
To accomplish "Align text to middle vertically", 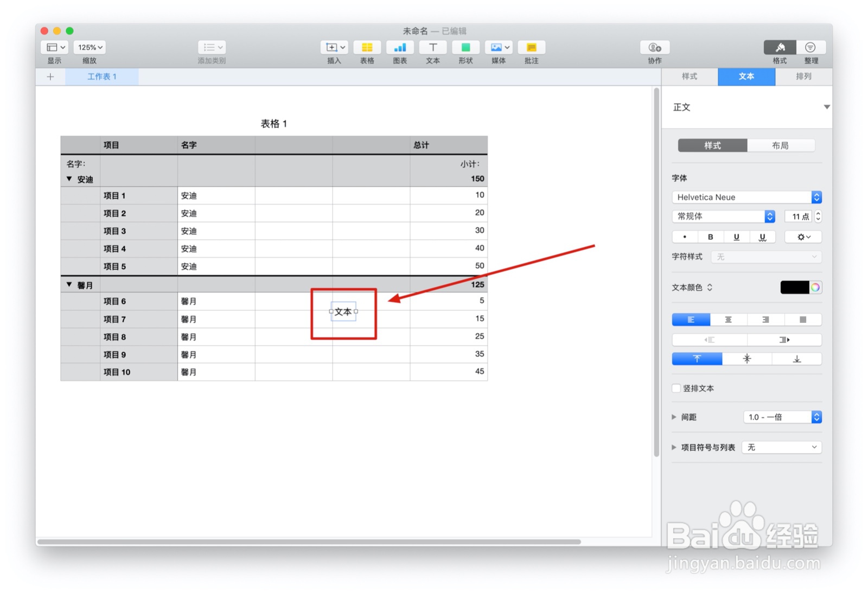I will click(747, 359).
